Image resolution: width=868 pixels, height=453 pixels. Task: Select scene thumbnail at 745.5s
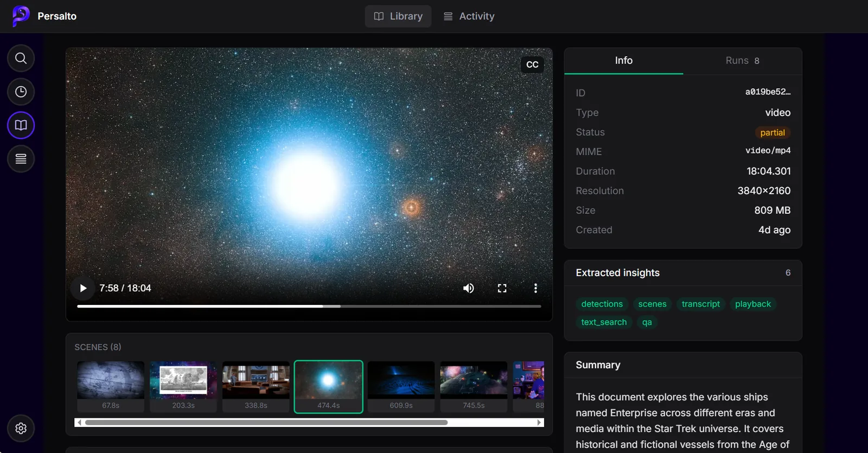474,387
